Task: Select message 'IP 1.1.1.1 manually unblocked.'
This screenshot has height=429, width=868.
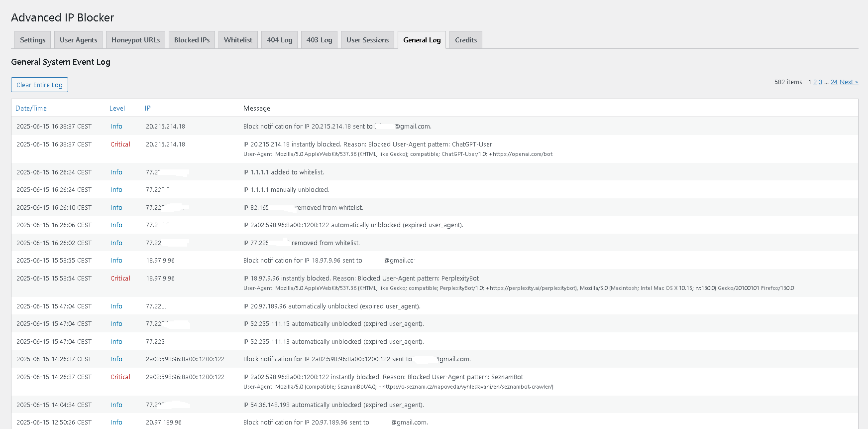Action: [x=286, y=190]
